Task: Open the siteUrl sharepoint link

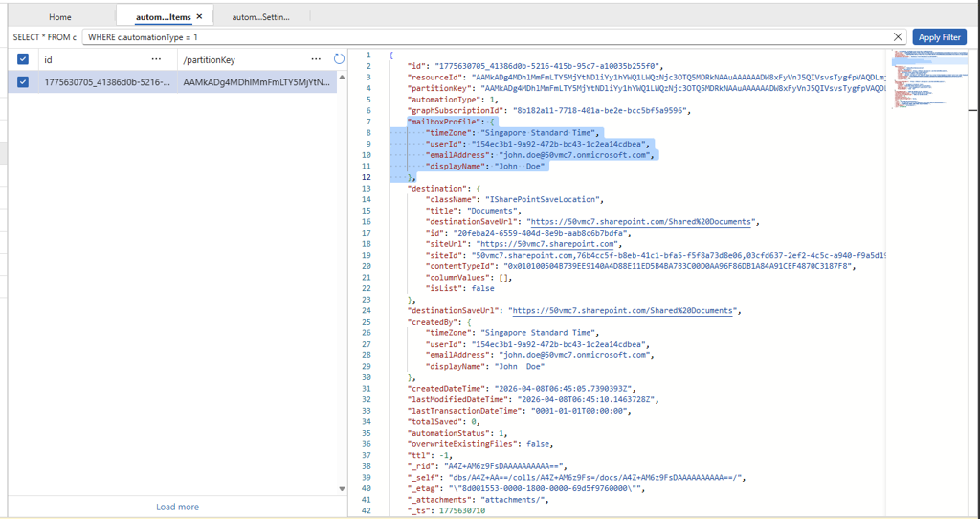Action: (x=546, y=244)
